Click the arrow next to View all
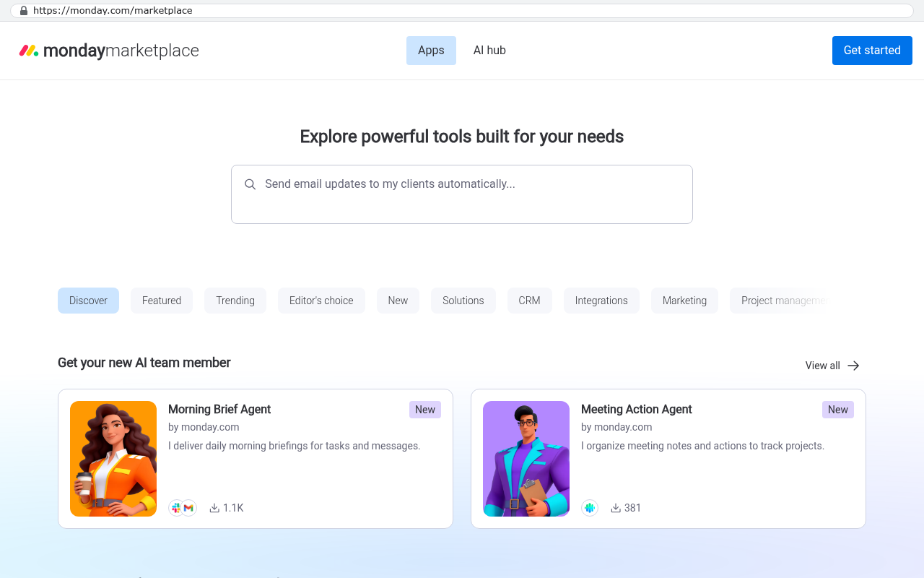The image size is (924, 578). coord(853,366)
